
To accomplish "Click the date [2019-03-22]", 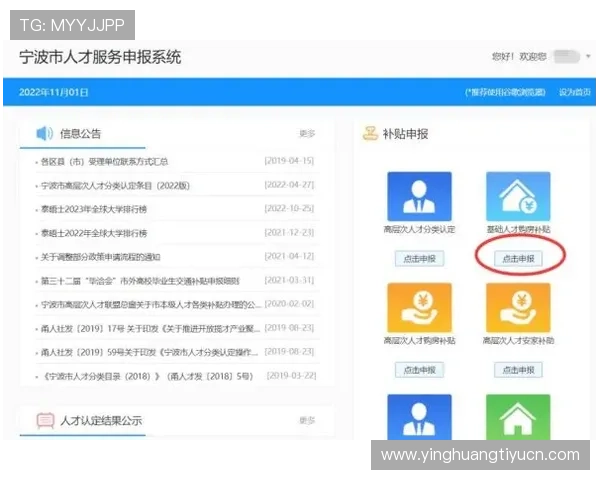I will click(292, 376).
